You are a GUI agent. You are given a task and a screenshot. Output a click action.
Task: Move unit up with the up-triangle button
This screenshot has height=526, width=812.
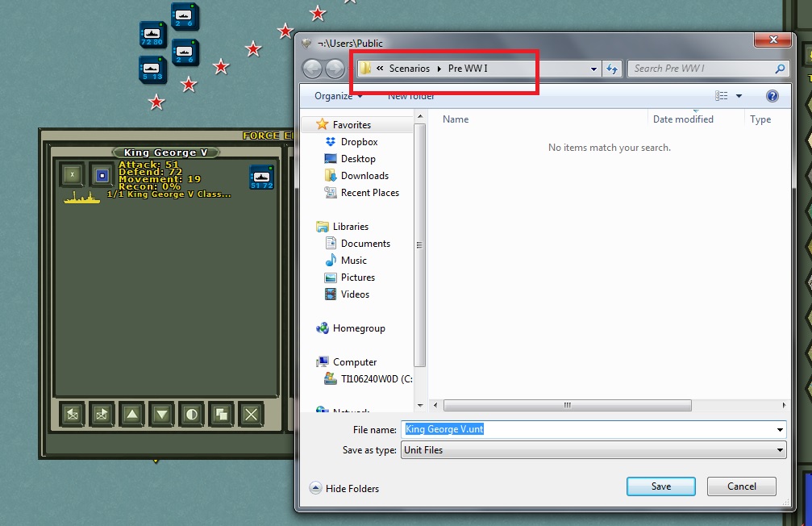(x=132, y=415)
